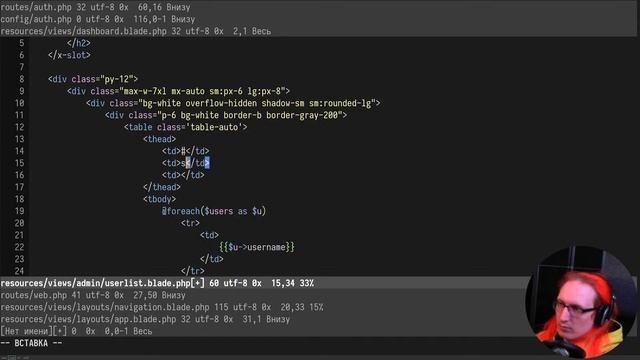Select the dashboard.blade.php status line

(x=318, y=31)
